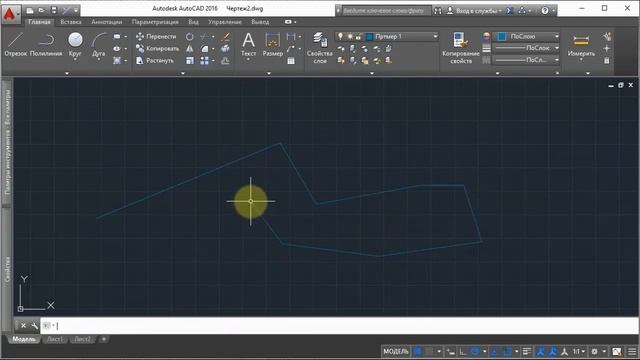Click the Open file icon in quick access toolbar
Image resolution: width=640 pixels, height=360 pixels.
(x=42, y=10)
